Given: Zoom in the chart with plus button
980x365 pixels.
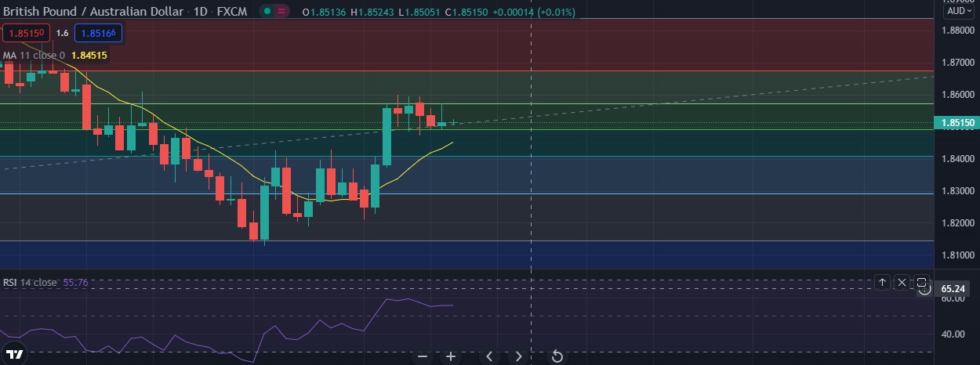Looking at the screenshot, I should pos(451,356).
